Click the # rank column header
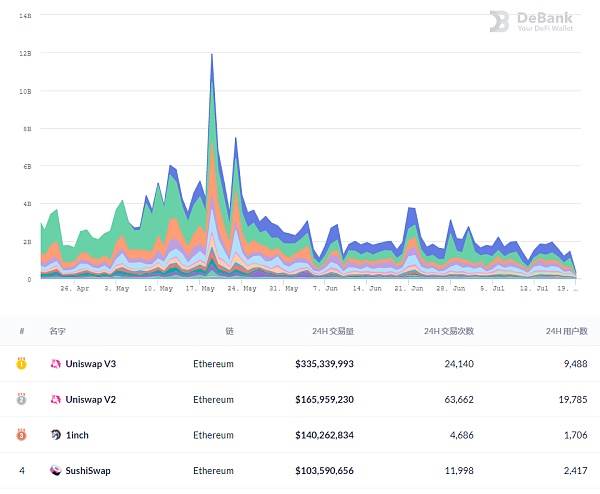 pyautogui.click(x=22, y=331)
